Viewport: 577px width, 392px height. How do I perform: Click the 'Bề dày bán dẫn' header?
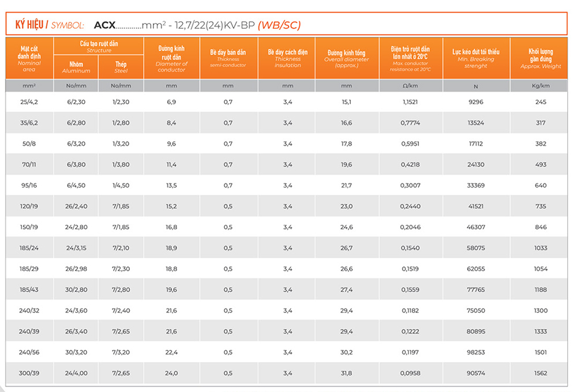(228, 58)
